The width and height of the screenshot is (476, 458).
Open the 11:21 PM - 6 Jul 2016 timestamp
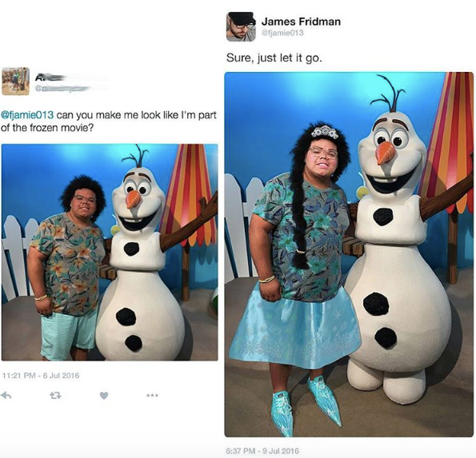tap(41, 376)
